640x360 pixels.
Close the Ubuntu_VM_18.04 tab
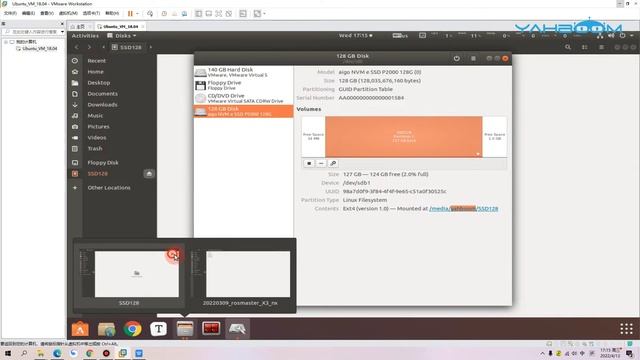[142, 27]
